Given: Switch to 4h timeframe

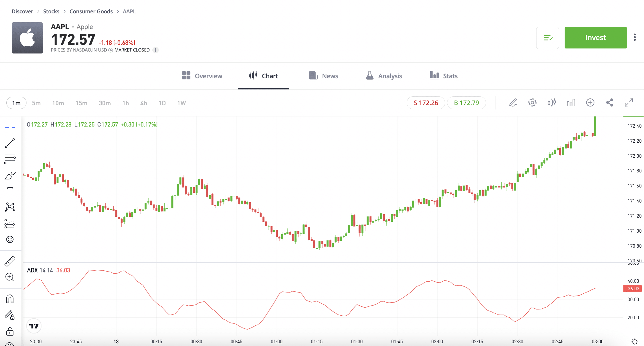Looking at the screenshot, I should tap(143, 103).
